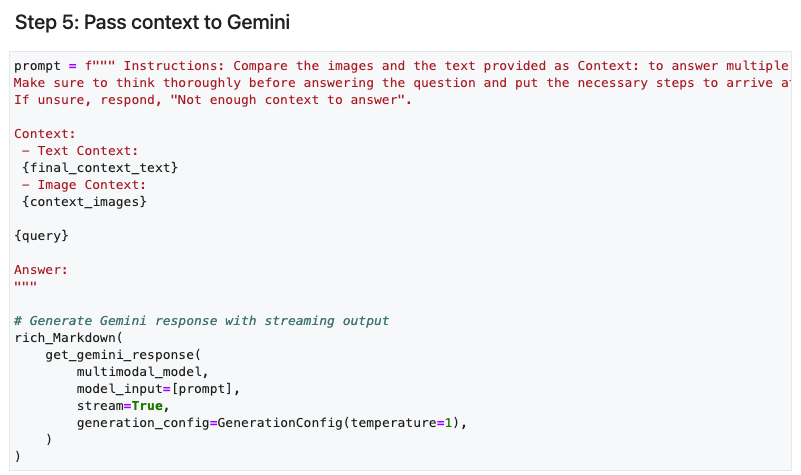Screen dimensions: 801x475
Task: Click the 'model_input=[prompt]' argument
Action: (x=155, y=389)
